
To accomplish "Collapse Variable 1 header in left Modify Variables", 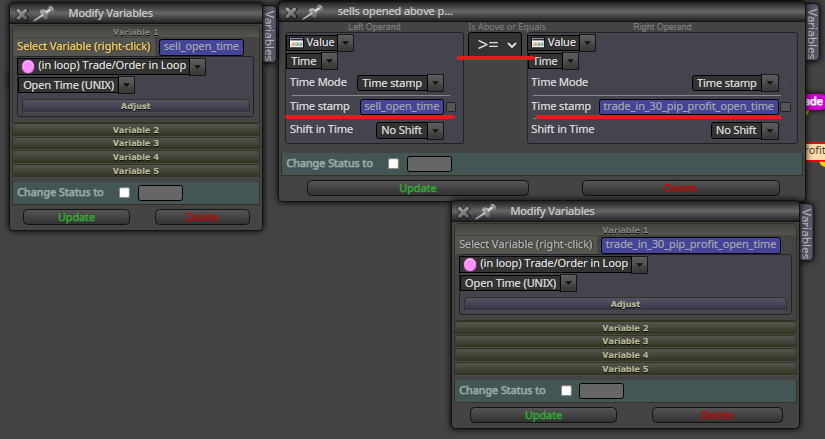I will [136, 32].
